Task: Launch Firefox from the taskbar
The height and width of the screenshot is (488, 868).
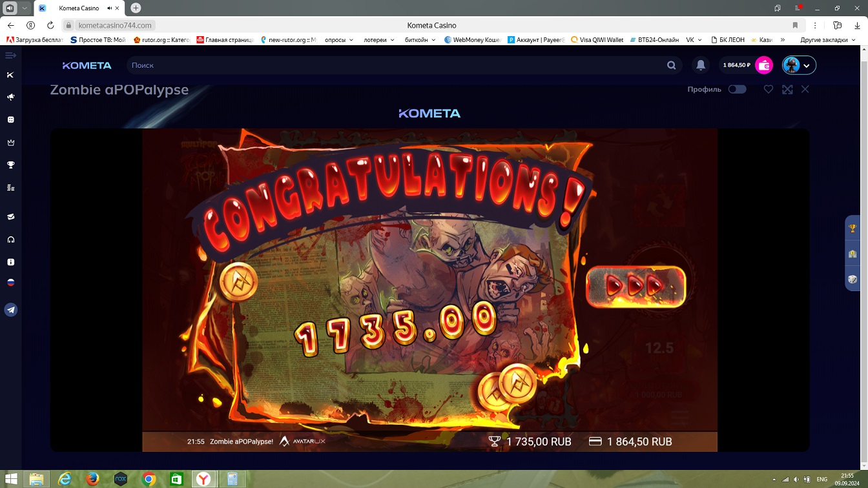Action: click(x=92, y=479)
